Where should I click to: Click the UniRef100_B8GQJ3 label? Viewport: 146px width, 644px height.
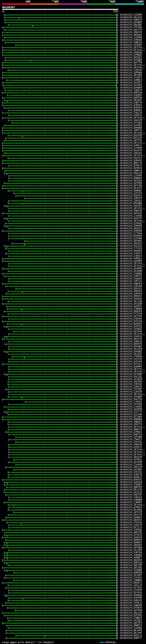click(131, 583)
